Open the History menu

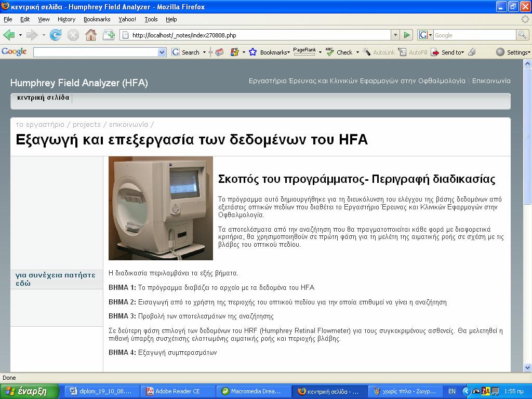point(66,19)
